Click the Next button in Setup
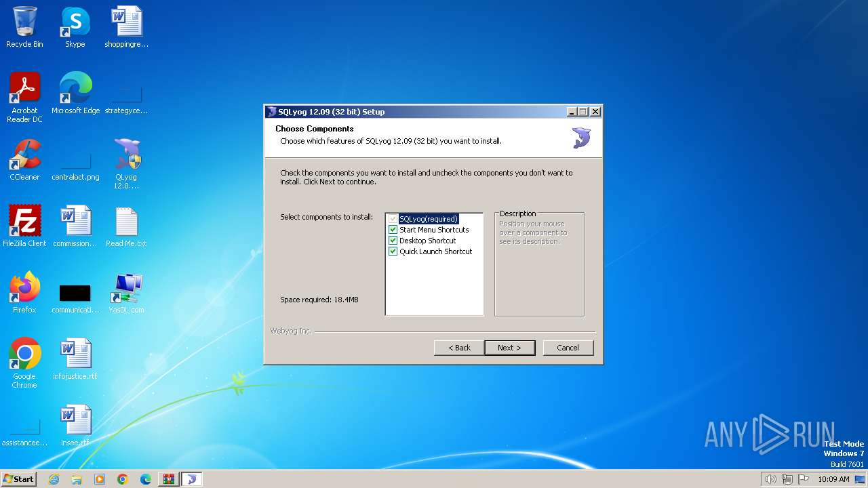The image size is (868, 488). 510,348
